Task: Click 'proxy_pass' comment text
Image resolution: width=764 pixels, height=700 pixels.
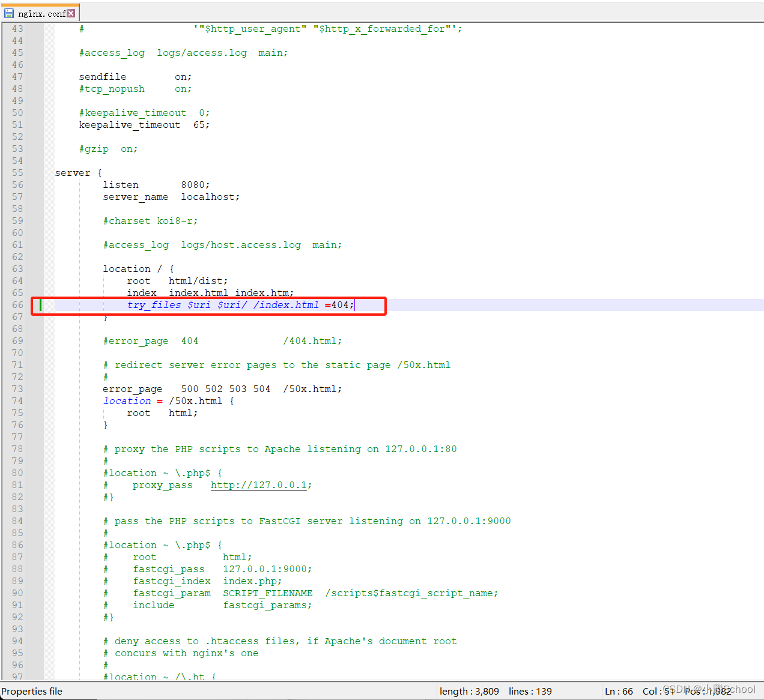Action: pyautogui.click(x=163, y=485)
